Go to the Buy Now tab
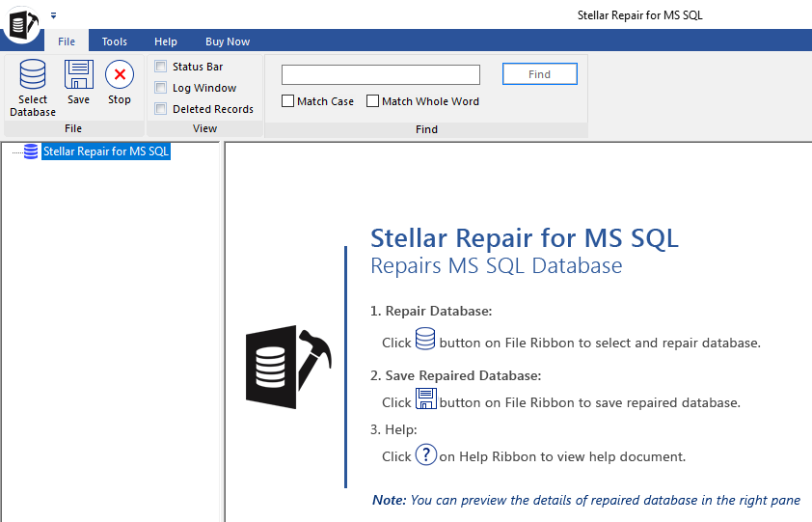The image size is (812, 522). tap(228, 41)
